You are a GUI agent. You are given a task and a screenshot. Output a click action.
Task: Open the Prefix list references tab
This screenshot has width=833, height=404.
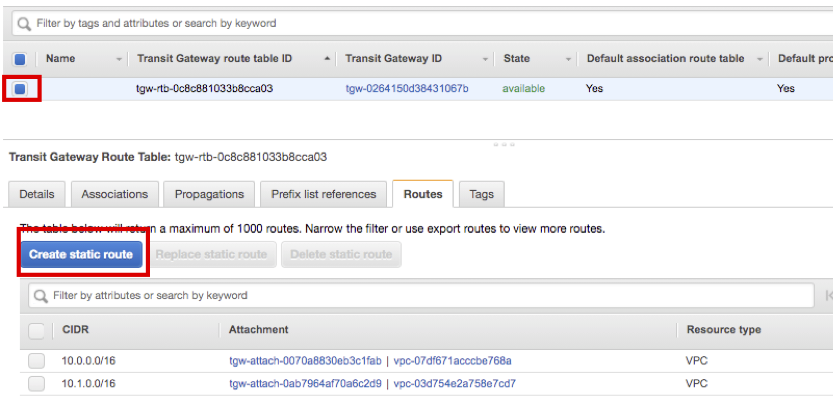coord(323,194)
